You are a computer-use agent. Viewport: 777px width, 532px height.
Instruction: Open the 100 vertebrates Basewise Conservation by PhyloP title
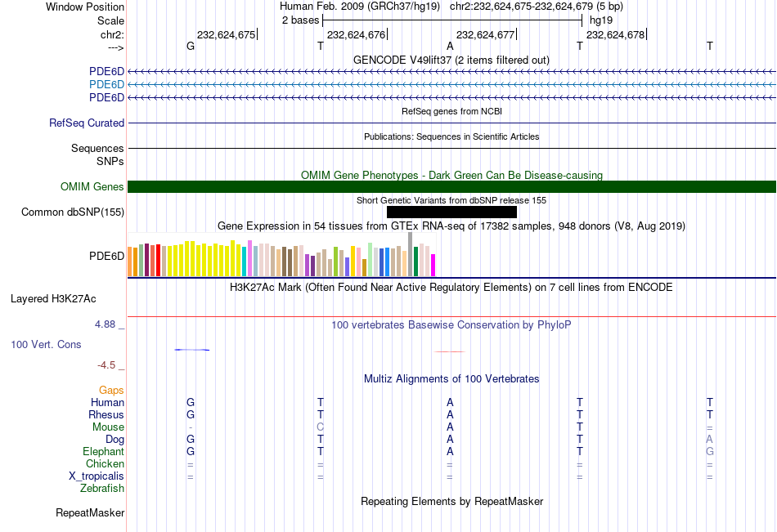click(451, 325)
